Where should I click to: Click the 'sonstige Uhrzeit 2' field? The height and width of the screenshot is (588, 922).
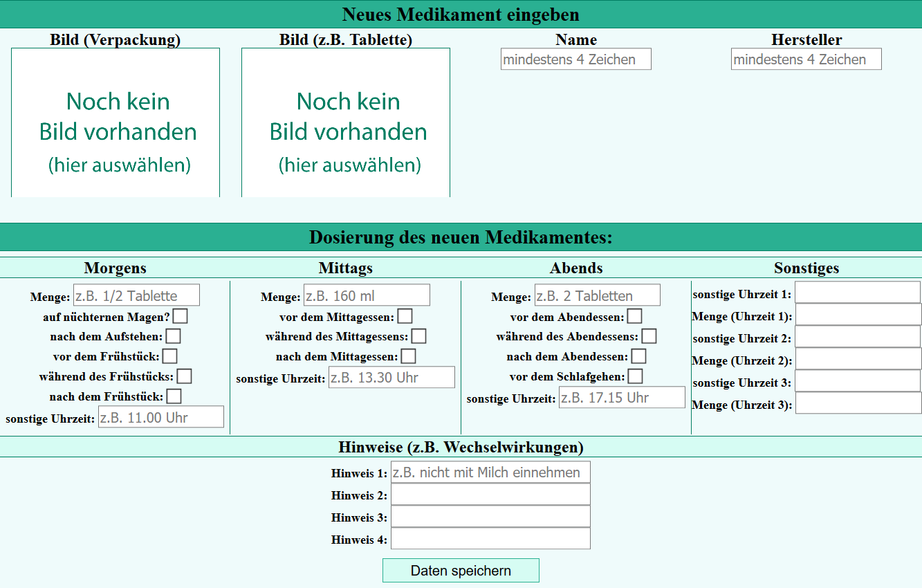pyautogui.click(x=858, y=336)
